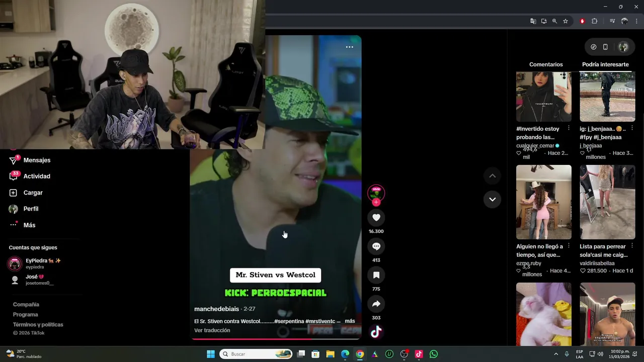Open the ESP LAA language switcher
Screen dimensions: 644x362
(x=580, y=354)
